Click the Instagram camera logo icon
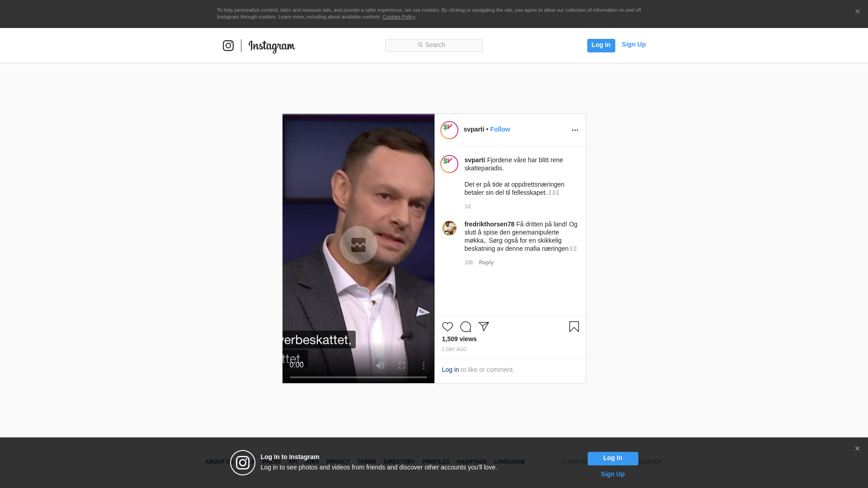The width and height of the screenshot is (868, 488). [228, 46]
